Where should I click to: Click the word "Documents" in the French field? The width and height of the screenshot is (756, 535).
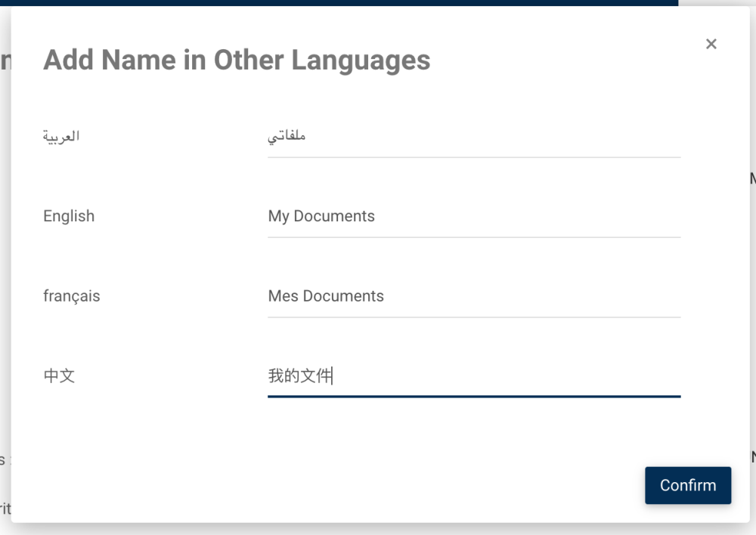coord(343,296)
